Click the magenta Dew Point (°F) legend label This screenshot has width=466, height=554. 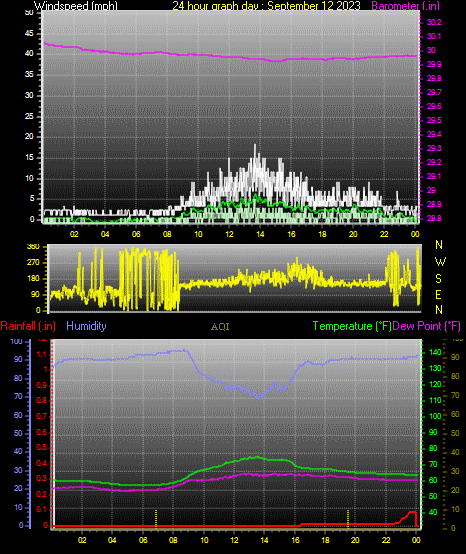click(426, 326)
